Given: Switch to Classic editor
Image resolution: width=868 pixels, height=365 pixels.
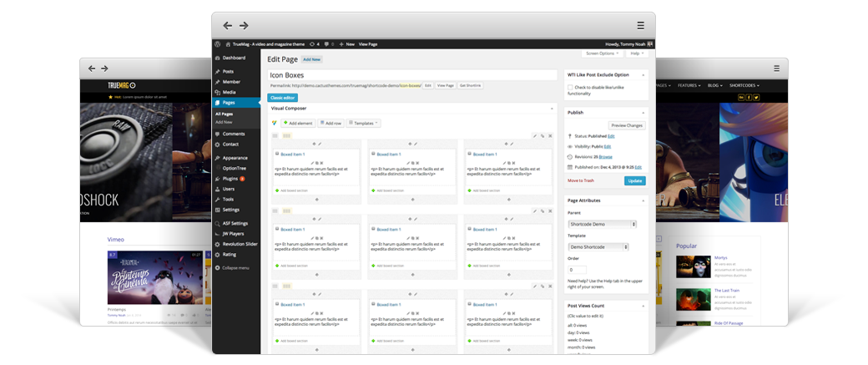Looking at the screenshot, I should click(282, 98).
